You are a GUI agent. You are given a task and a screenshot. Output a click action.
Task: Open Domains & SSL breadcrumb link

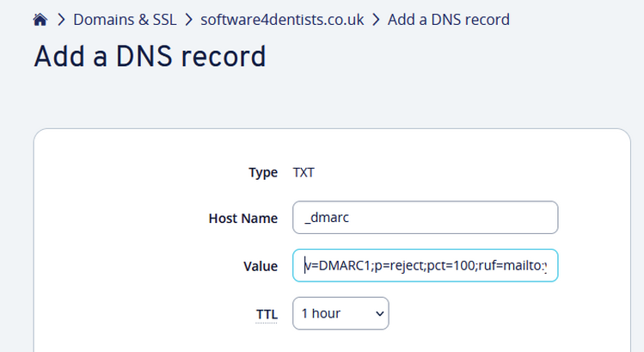coord(125,20)
